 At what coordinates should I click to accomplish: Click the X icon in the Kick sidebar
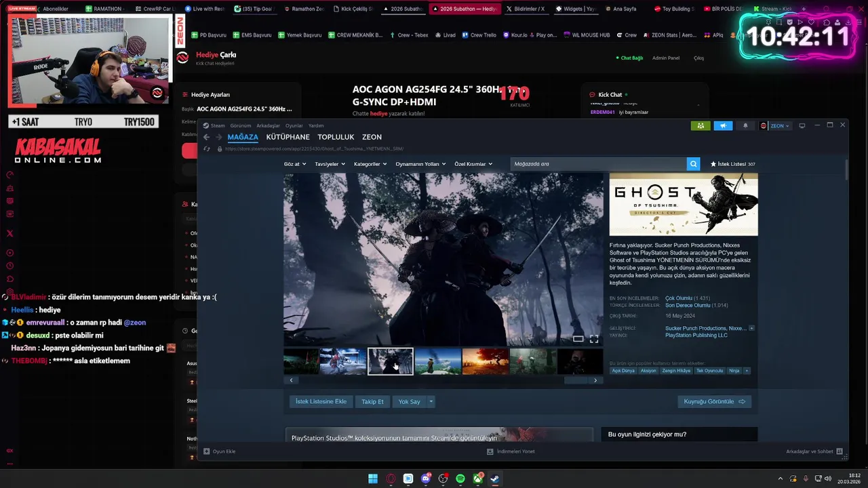(x=9, y=233)
